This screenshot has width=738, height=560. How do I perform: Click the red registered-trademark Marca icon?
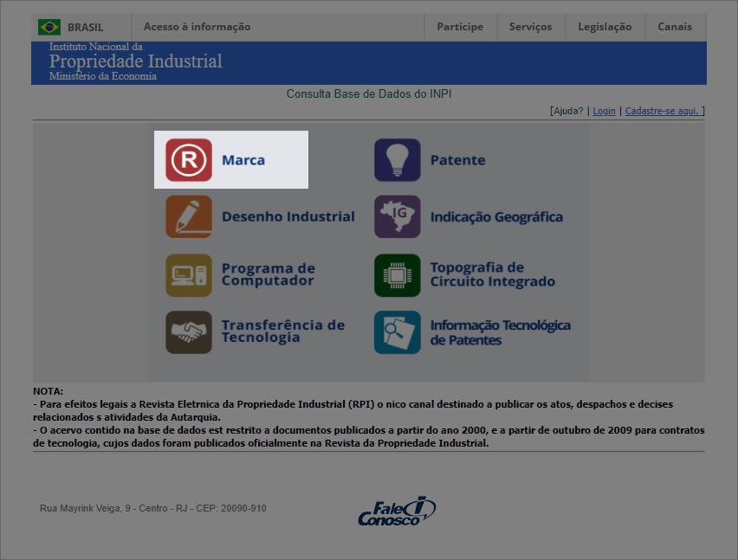(x=189, y=160)
